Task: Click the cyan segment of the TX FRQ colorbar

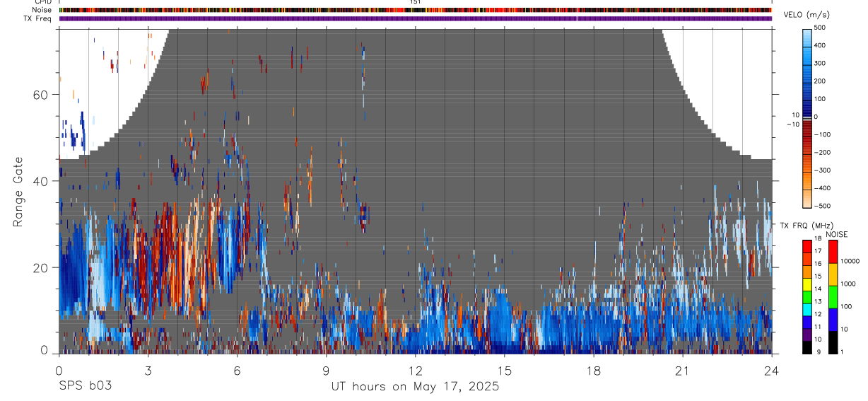Action: click(807, 310)
